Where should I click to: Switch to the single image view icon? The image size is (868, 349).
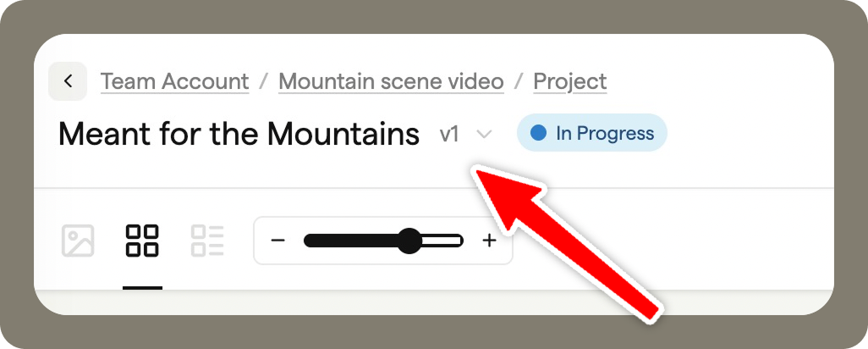tap(78, 241)
